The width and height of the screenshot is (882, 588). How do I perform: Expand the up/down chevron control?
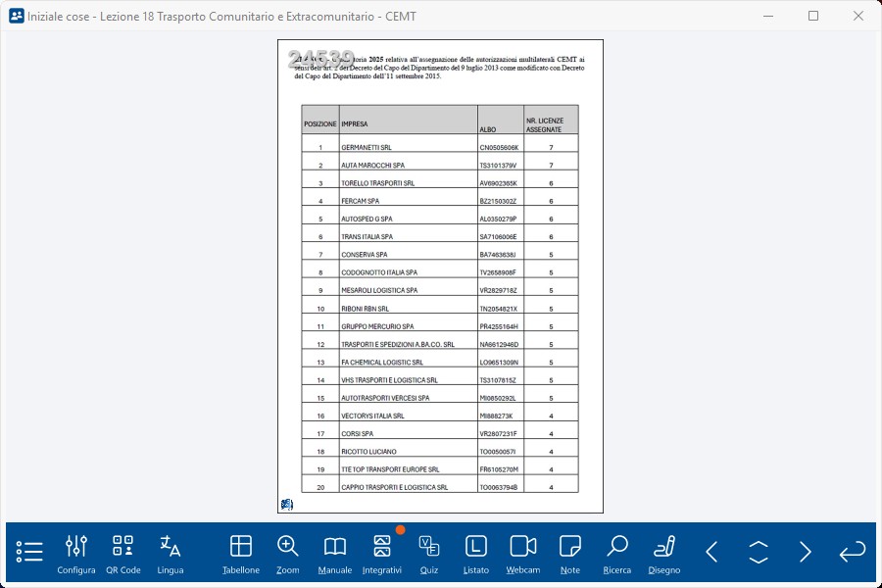tap(759, 552)
